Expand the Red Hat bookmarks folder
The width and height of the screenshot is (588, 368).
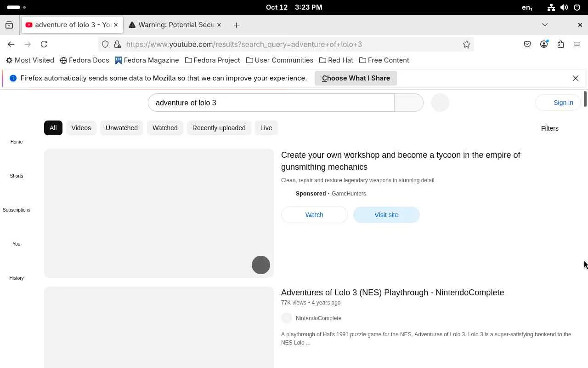(336, 60)
